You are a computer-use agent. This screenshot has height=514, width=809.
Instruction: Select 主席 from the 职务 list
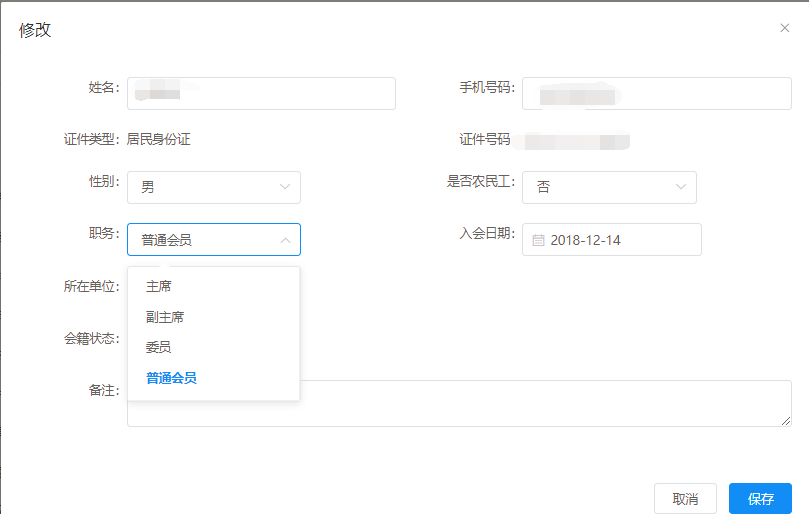tap(214, 286)
